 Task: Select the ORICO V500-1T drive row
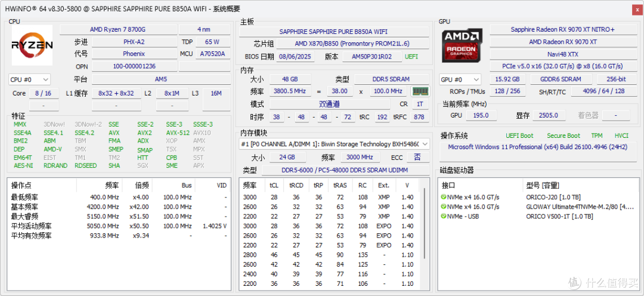point(538,216)
